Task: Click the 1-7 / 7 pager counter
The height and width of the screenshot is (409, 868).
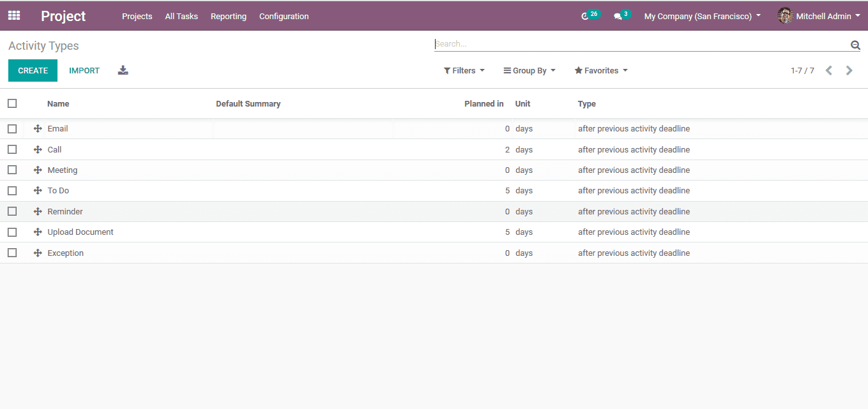Action: pyautogui.click(x=802, y=71)
